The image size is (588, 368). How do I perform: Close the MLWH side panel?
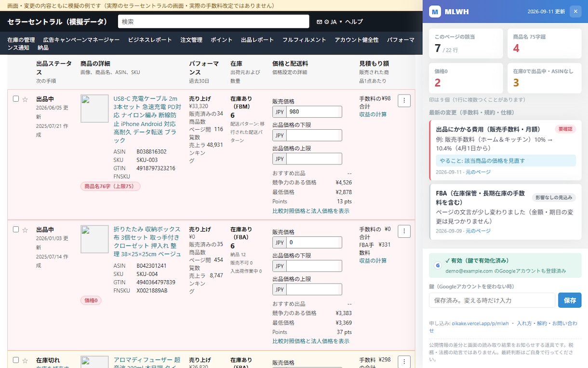[575, 12]
